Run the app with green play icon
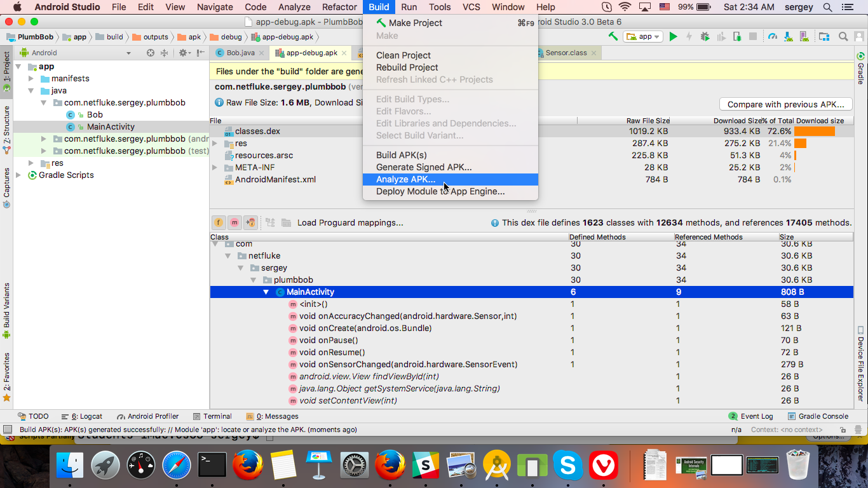Screen dimensions: 868x488 pos(674,37)
